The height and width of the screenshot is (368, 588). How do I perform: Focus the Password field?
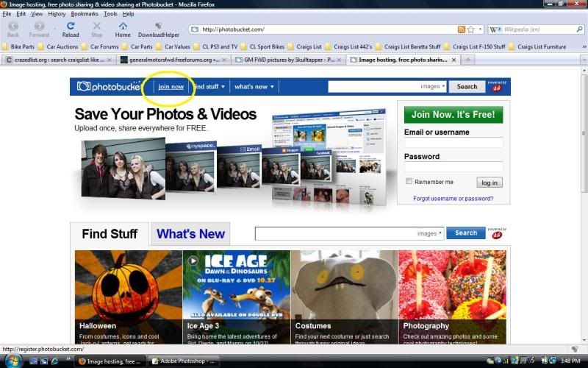coord(453,167)
